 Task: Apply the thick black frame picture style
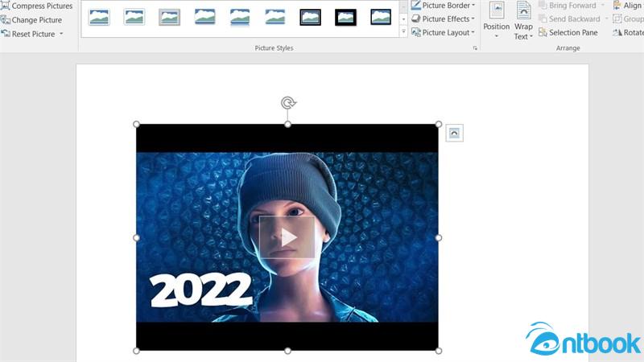(x=345, y=17)
